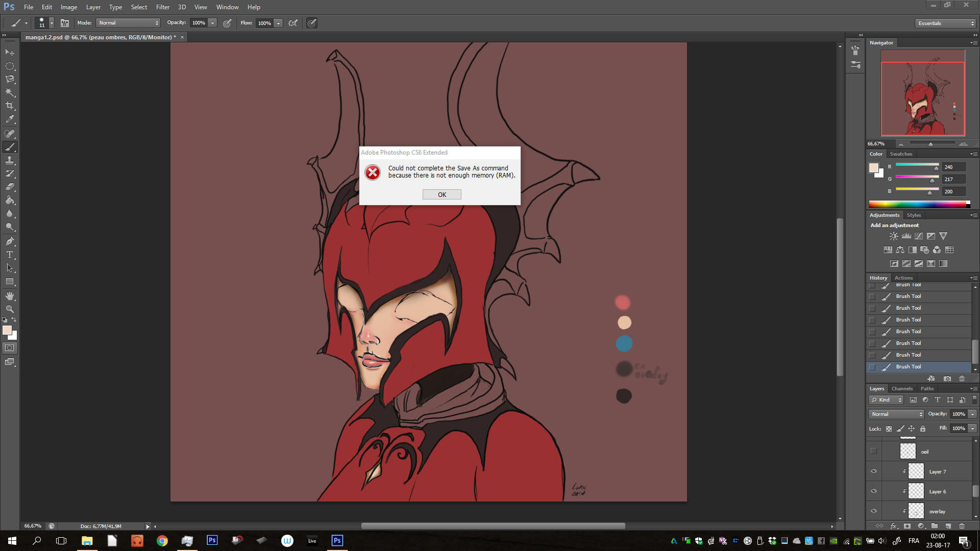Open layer blend mode Normal dropdown

(896, 414)
